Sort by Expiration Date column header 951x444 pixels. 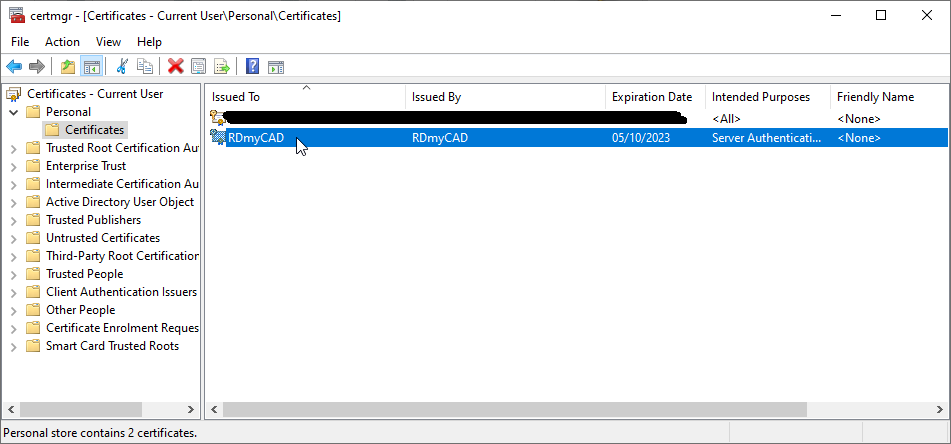(x=652, y=97)
